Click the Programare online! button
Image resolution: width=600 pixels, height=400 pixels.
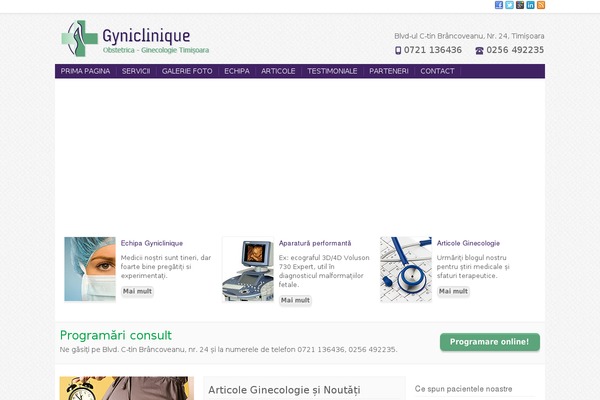click(490, 342)
